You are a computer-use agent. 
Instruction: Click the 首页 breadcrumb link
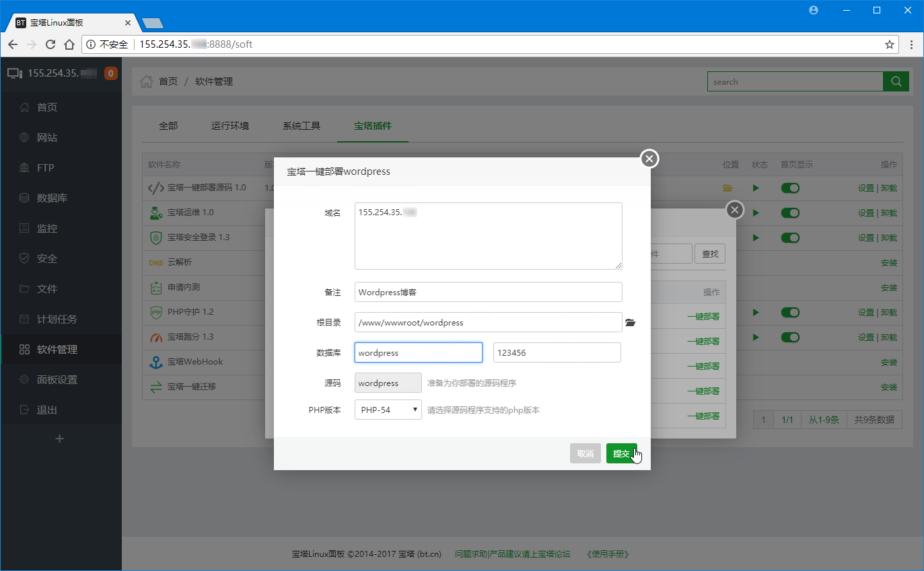click(168, 81)
